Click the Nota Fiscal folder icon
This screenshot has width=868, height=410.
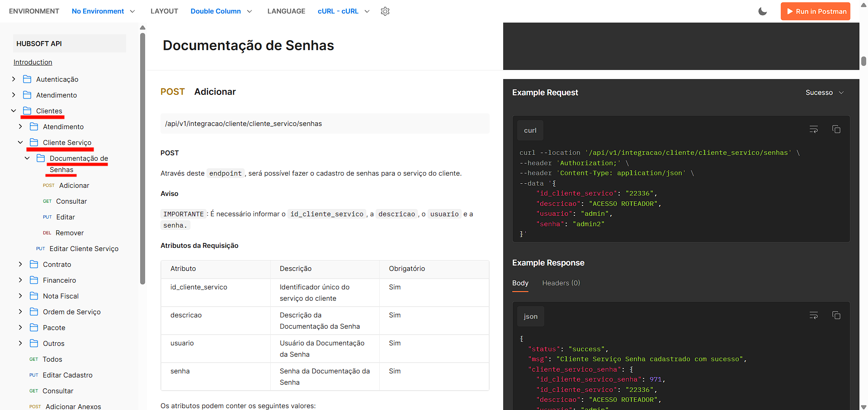34,296
